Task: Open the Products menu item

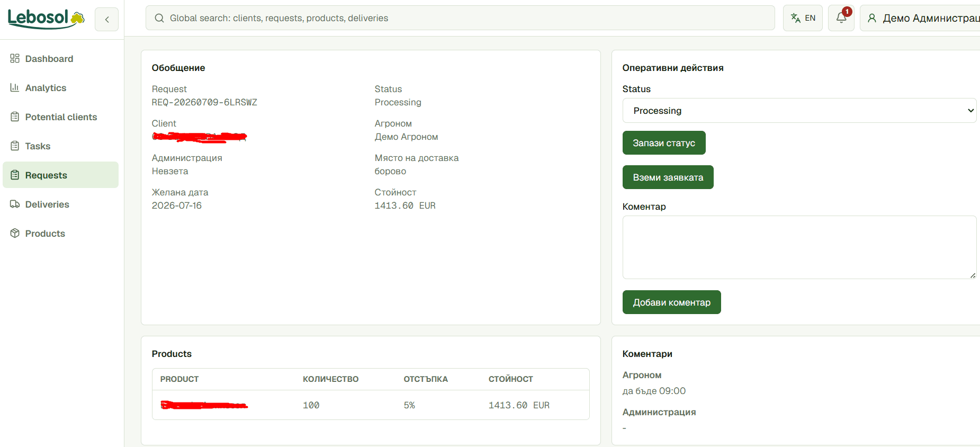Action: pyautogui.click(x=60, y=233)
